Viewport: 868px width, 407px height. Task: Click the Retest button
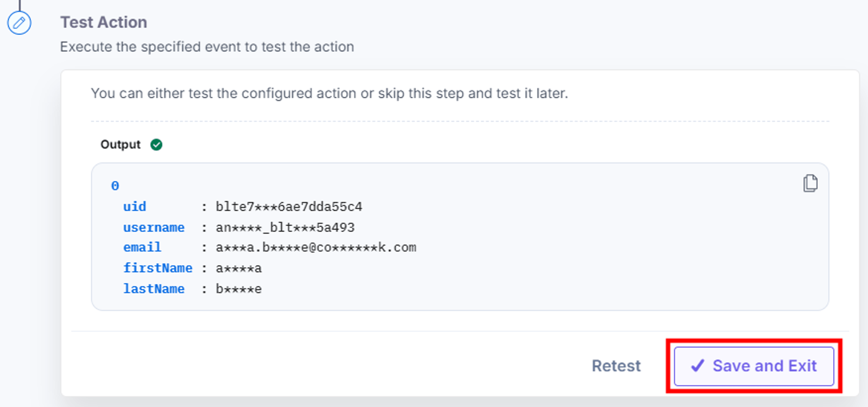[616, 366]
